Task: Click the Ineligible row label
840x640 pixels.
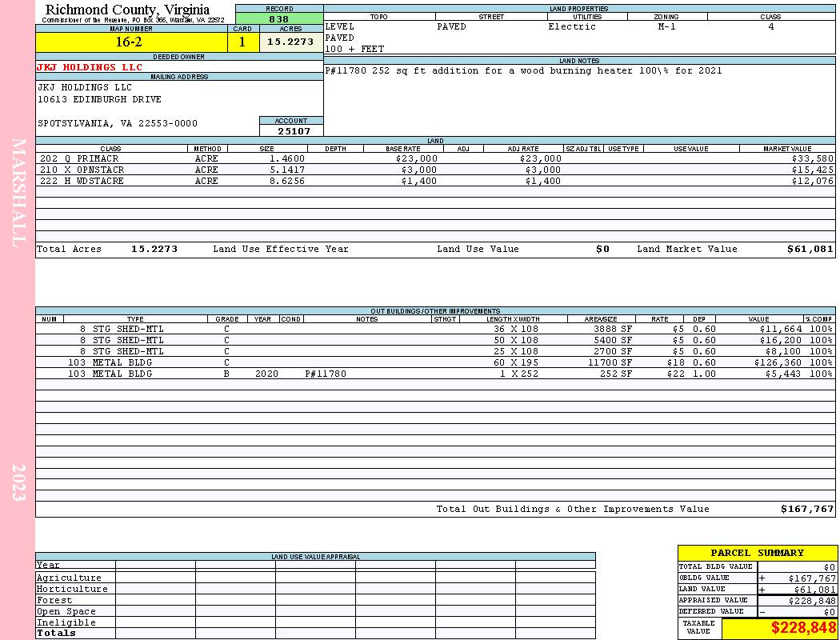Action: [66, 623]
